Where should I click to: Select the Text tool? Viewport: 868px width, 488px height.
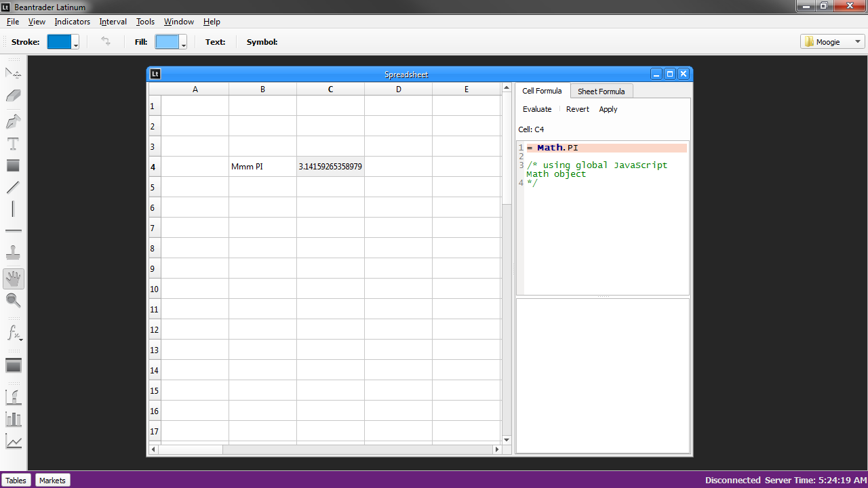point(14,144)
